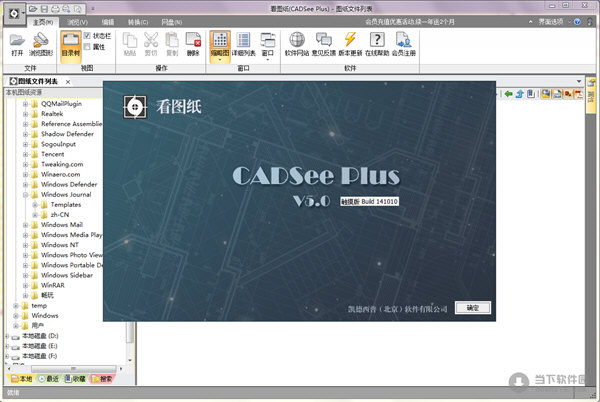Select the Windows NT folder
The width and height of the screenshot is (600, 402).
pyautogui.click(x=60, y=245)
